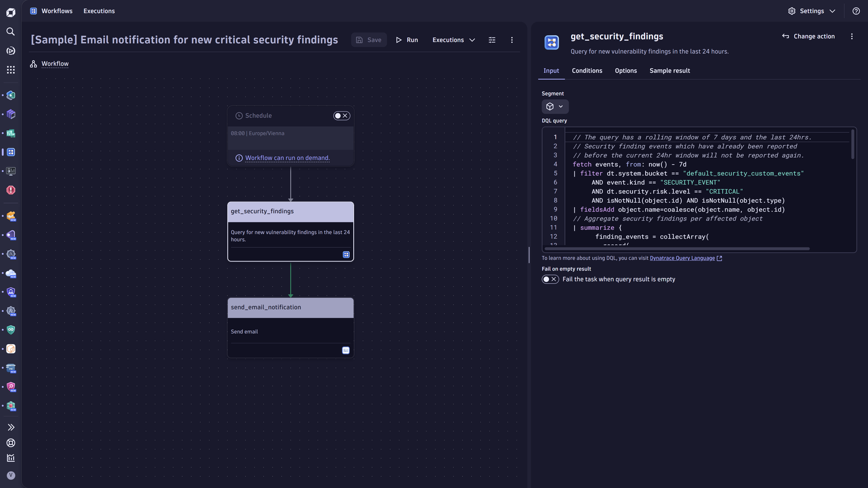Open the action panel three-dot menu
This screenshot has width=868, height=488.
852,36
